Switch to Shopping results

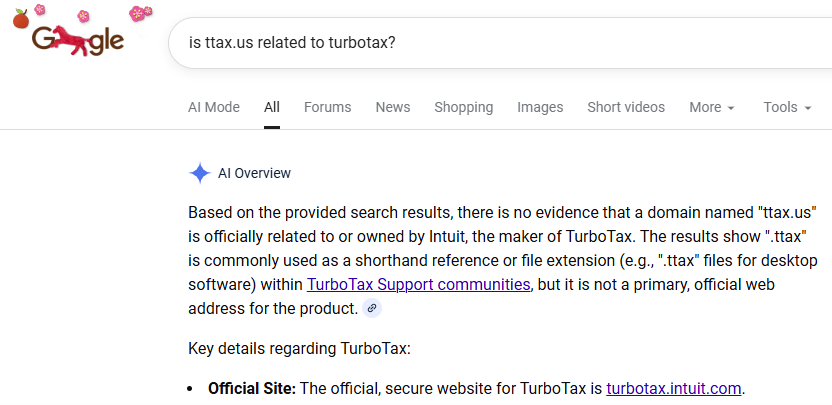(463, 107)
